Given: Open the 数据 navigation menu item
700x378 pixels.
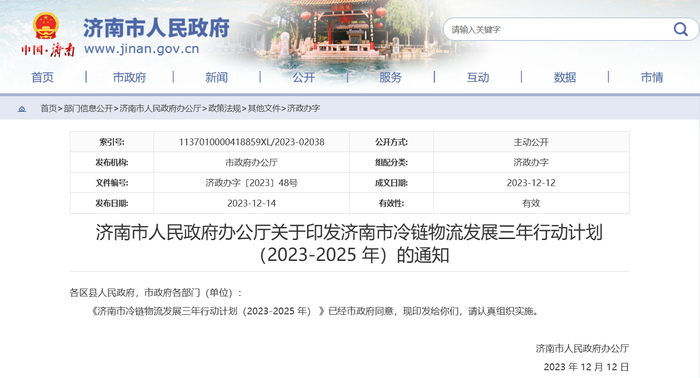Looking at the screenshot, I should [x=565, y=77].
